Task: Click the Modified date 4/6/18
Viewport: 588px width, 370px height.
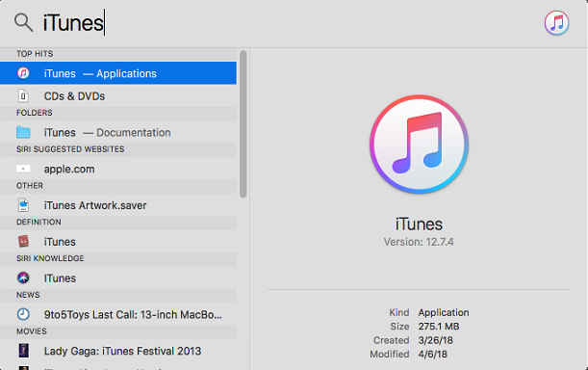Action: tap(433, 355)
